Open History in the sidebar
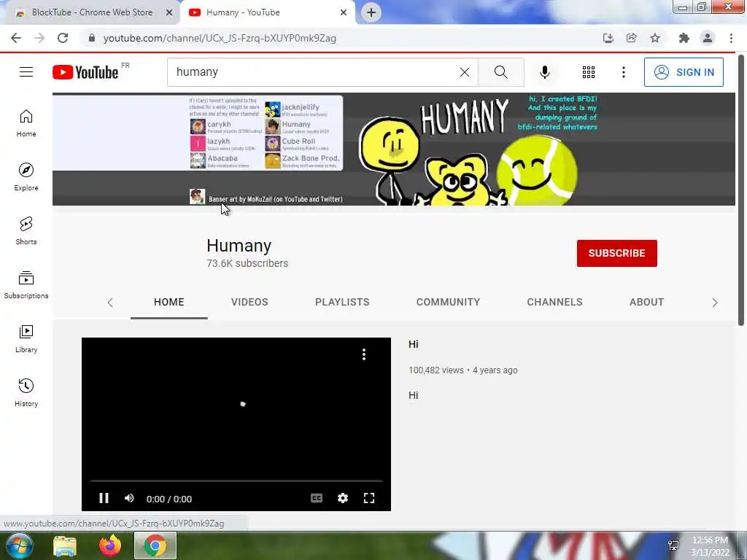The width and height of the screenshot is (747, 560). point(26,393)
